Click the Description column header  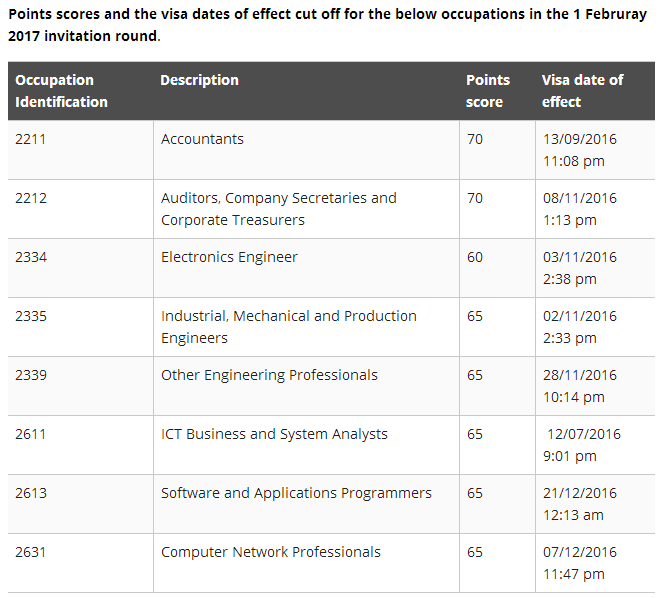200,80
